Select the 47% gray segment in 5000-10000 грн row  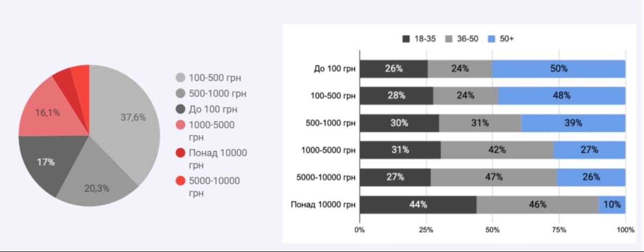(x=494, y=177)
